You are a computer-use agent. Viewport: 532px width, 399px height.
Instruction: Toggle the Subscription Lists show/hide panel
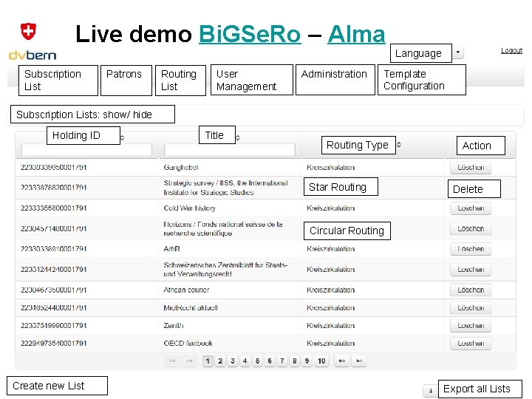(92, 115)
